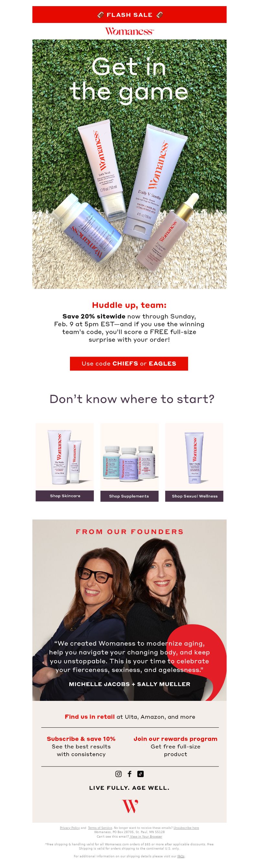Click the Unsubscribe here link
This screenshot has width=259, height=868.
[186, 828]
